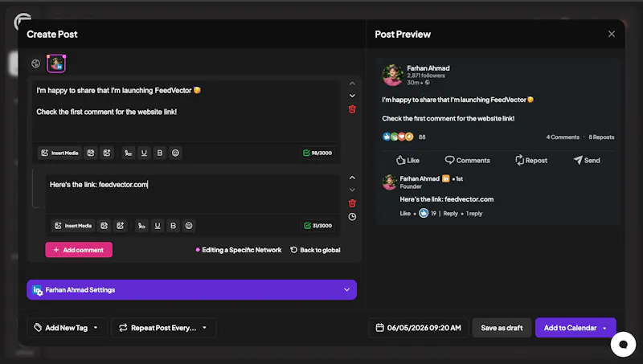643x364 pixels.
Task: Click Like in the post preview
Action: 408,160
